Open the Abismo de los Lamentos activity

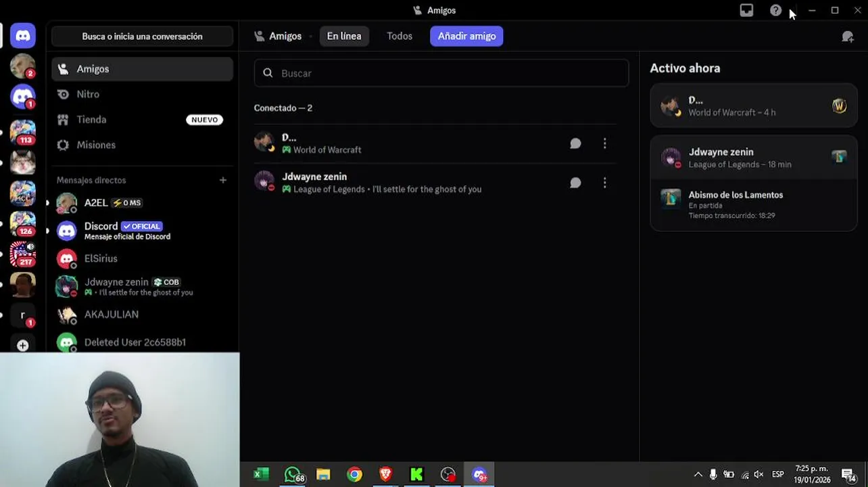753,204
